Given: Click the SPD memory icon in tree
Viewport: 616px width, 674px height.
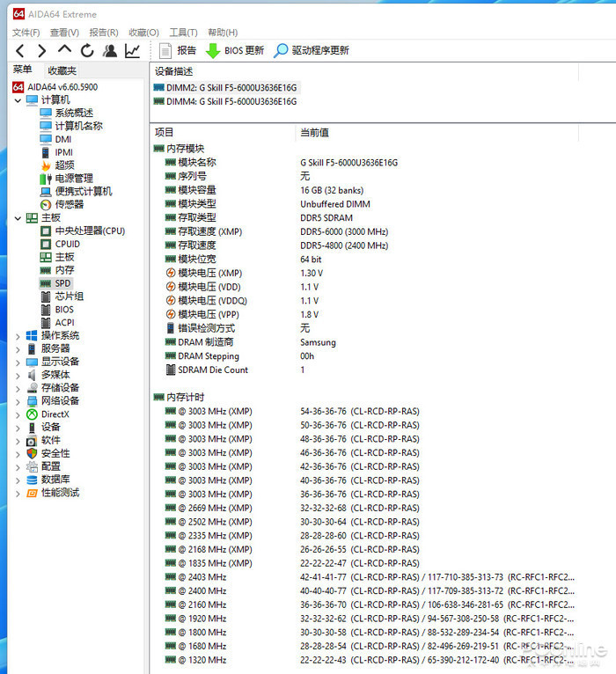Looking at the screenshot, I should click(46, 283).
